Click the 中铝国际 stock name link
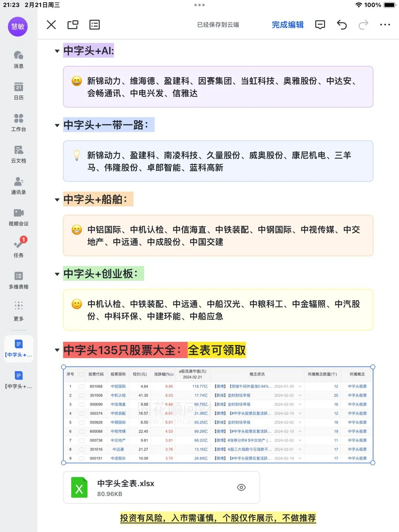 click(x=118, y=386)
